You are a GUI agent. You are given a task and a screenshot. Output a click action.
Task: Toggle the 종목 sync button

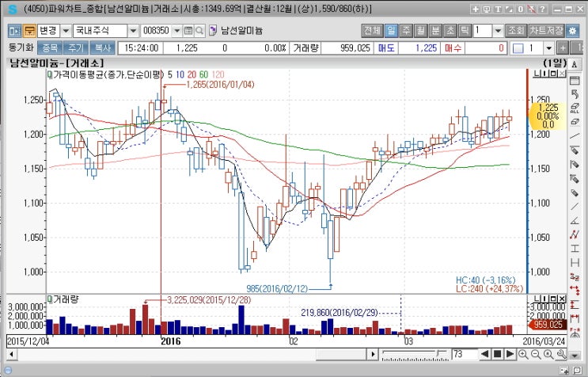(50, 48)
